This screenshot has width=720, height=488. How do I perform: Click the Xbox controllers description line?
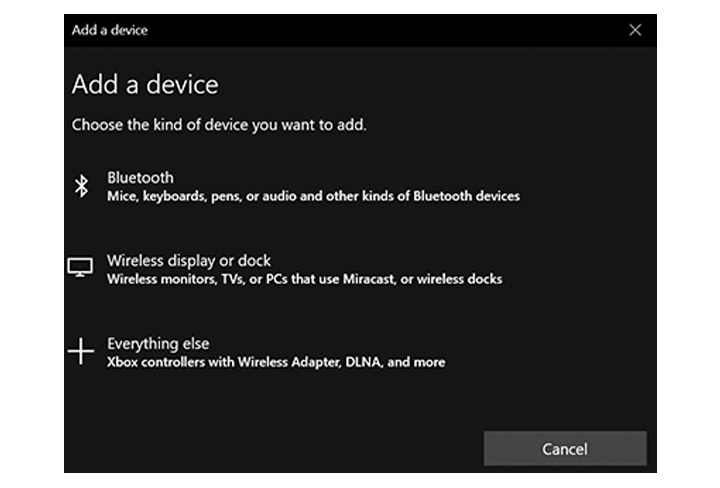coord(276,362)
